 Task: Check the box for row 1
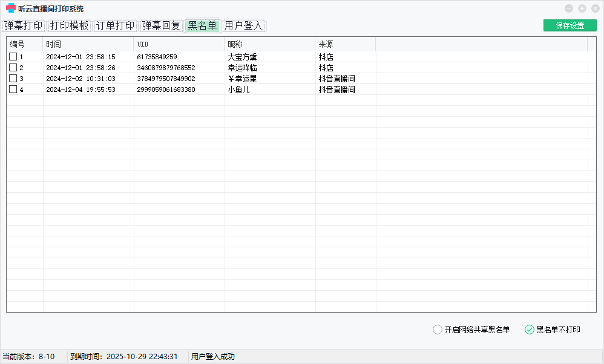point(13,57)
